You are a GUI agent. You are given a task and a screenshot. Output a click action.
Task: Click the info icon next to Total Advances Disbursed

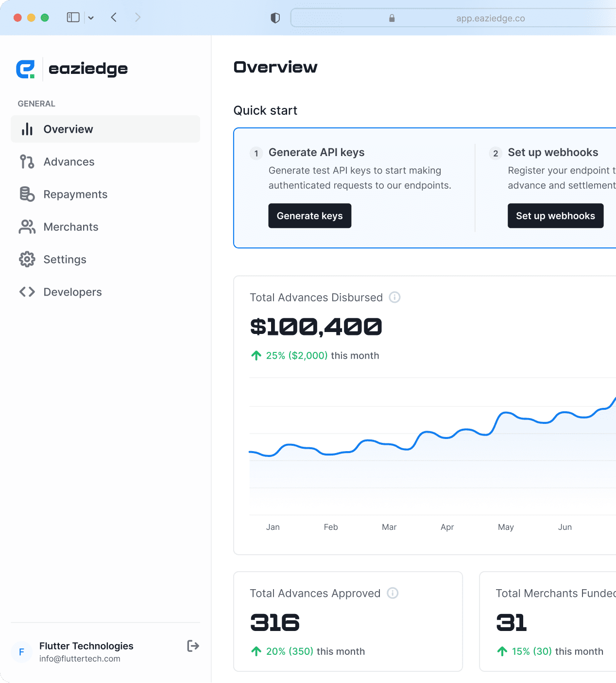coord(395,297)
